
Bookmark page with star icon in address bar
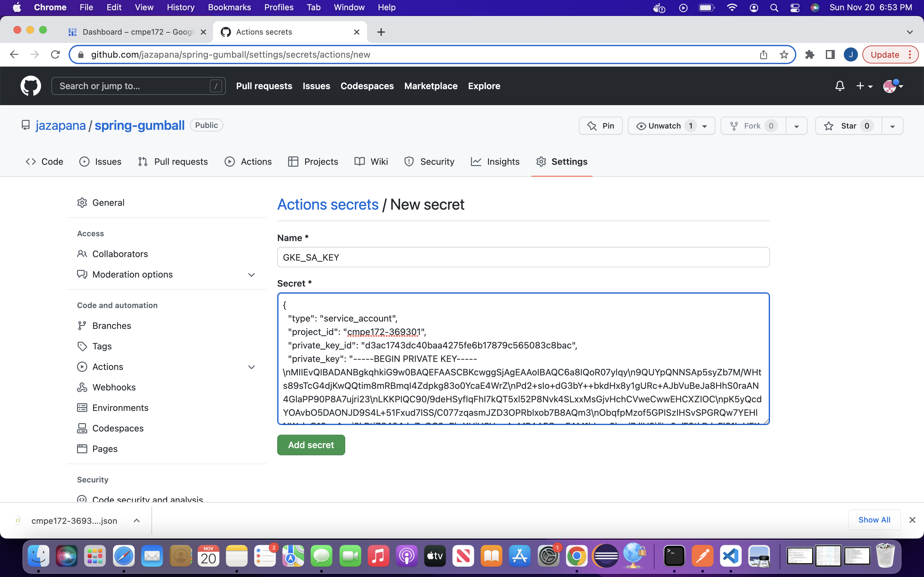point(784,54)
